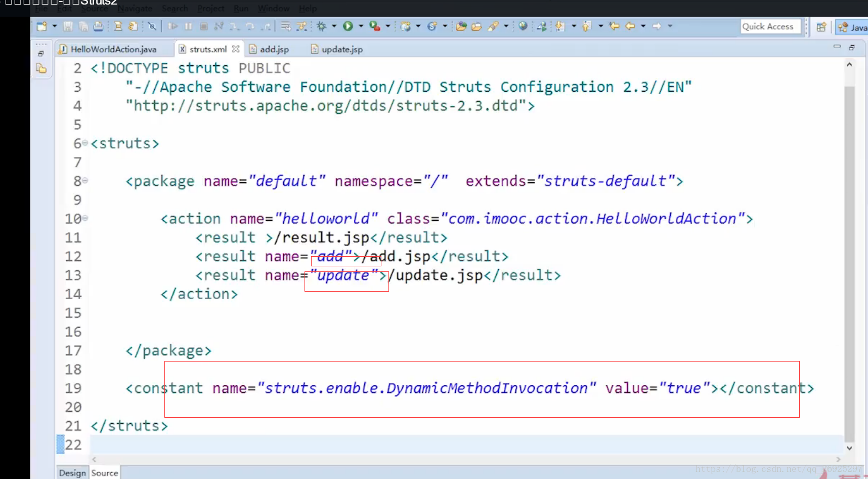Click the Open Perspective icon

tap(821, 27)
